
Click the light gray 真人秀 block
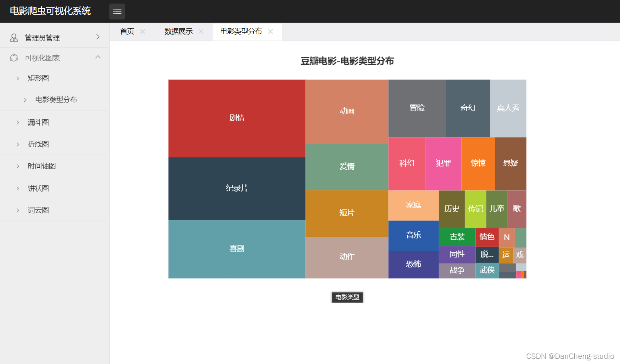pos(508,108)
